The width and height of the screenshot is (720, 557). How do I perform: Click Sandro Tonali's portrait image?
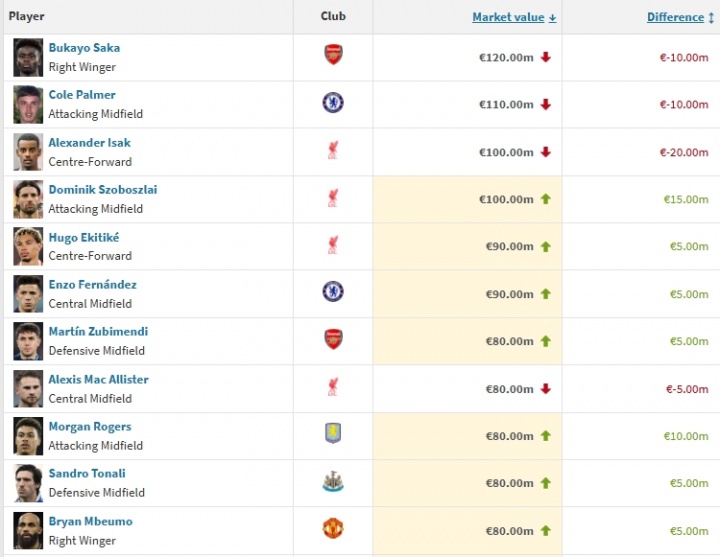click(28, 483)
